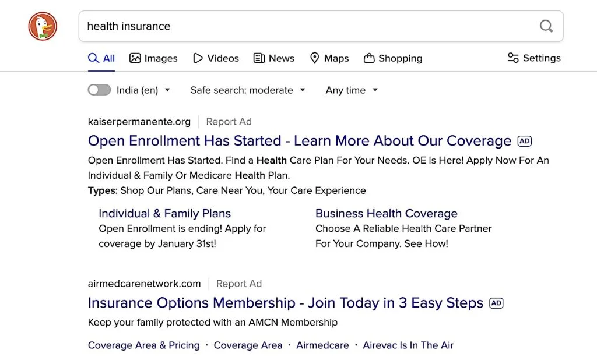597x364 pixels.
Task: Open the Shopping tab
Action: click(x=400, y=58)
